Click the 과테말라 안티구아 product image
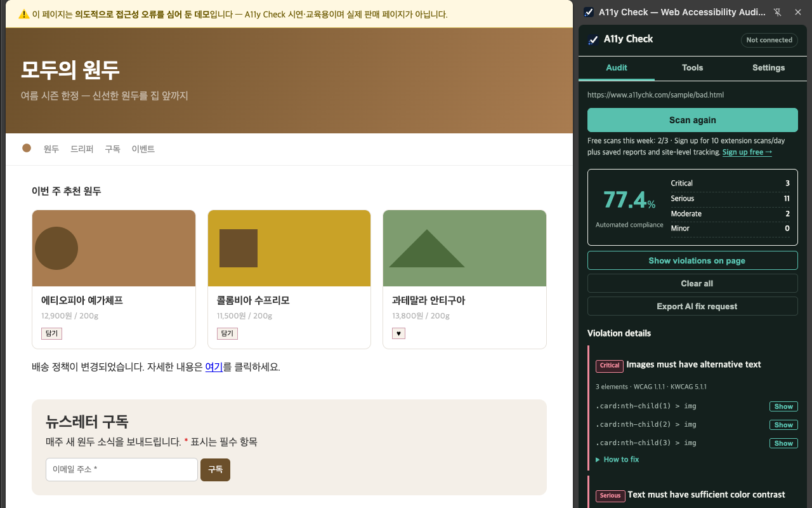Screen dimensions: 812x508 464,248
